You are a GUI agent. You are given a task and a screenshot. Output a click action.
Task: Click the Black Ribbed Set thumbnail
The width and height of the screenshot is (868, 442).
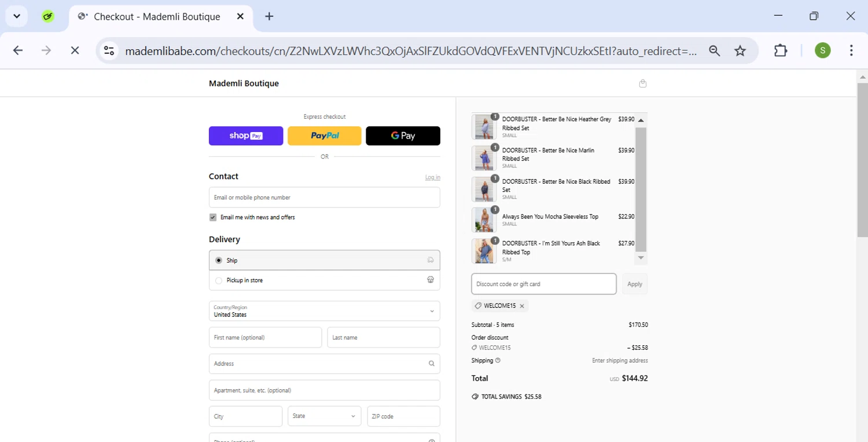484,189
